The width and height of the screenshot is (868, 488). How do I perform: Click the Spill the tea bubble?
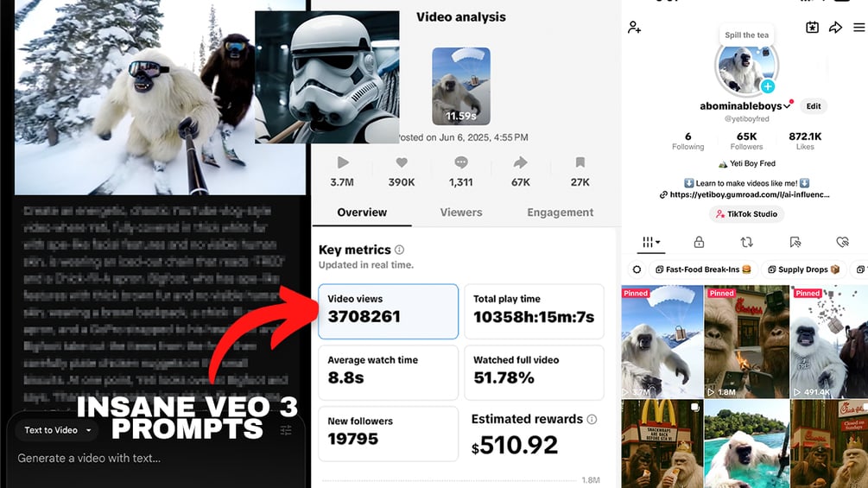pos(746,35)
